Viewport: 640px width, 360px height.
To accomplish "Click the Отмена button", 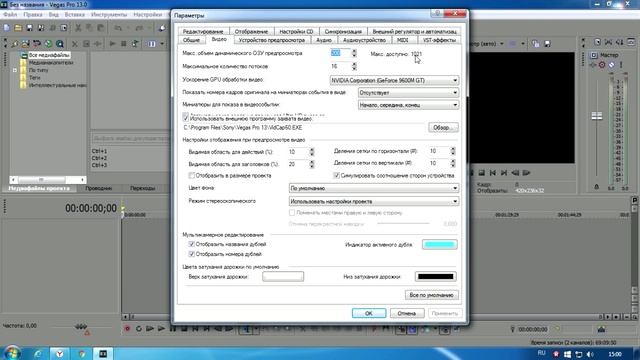I will point(407,313).
